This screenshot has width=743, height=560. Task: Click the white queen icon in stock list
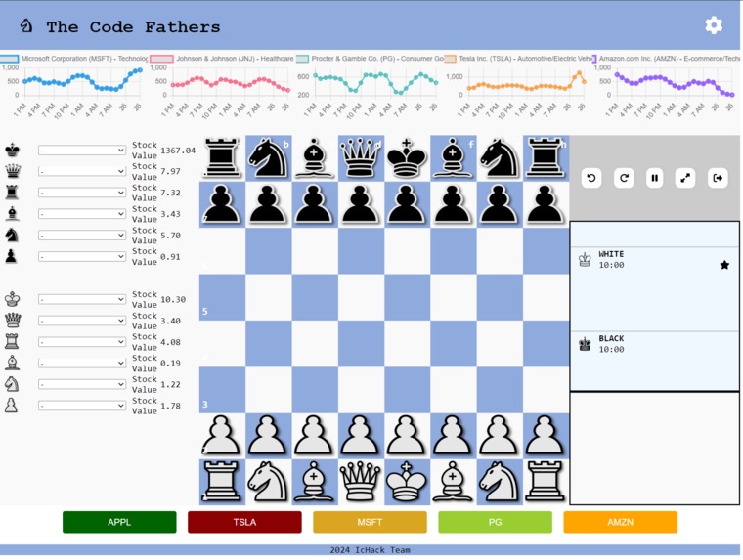point(13,321)
